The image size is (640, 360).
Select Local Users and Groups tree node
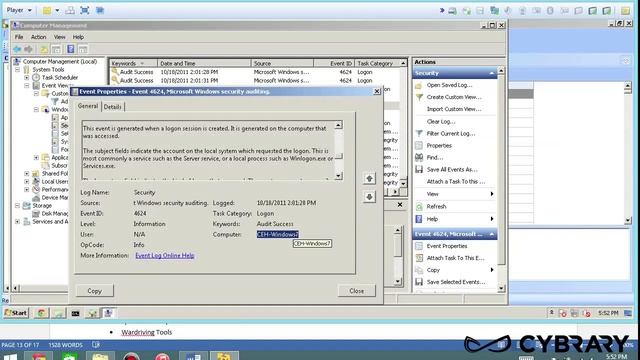click(x=54, y=182)
